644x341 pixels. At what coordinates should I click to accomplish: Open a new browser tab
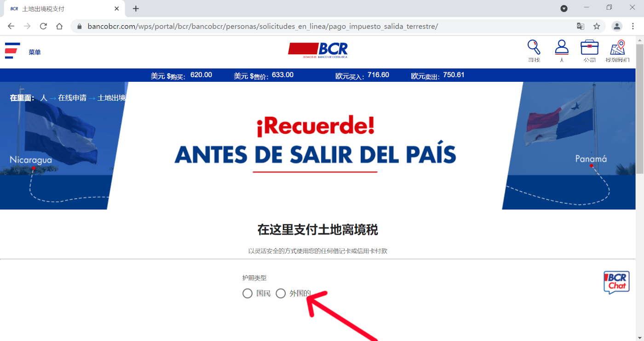tap(136, 8)
